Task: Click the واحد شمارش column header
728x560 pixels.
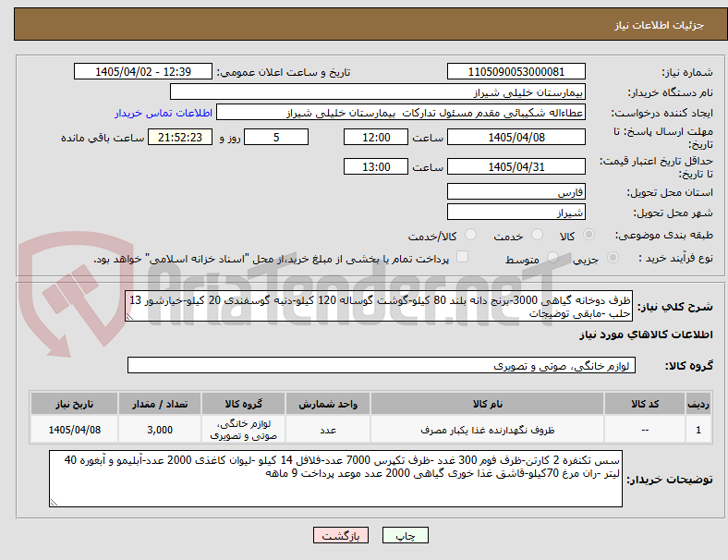Action: tap(328, 404)
